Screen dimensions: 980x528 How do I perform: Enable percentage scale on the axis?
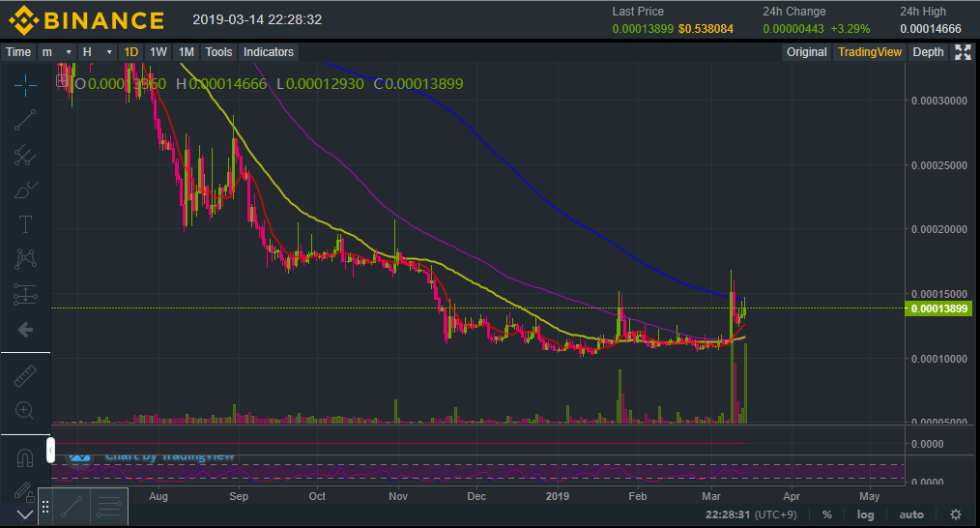pyautogui.click(x=827, y=514)
